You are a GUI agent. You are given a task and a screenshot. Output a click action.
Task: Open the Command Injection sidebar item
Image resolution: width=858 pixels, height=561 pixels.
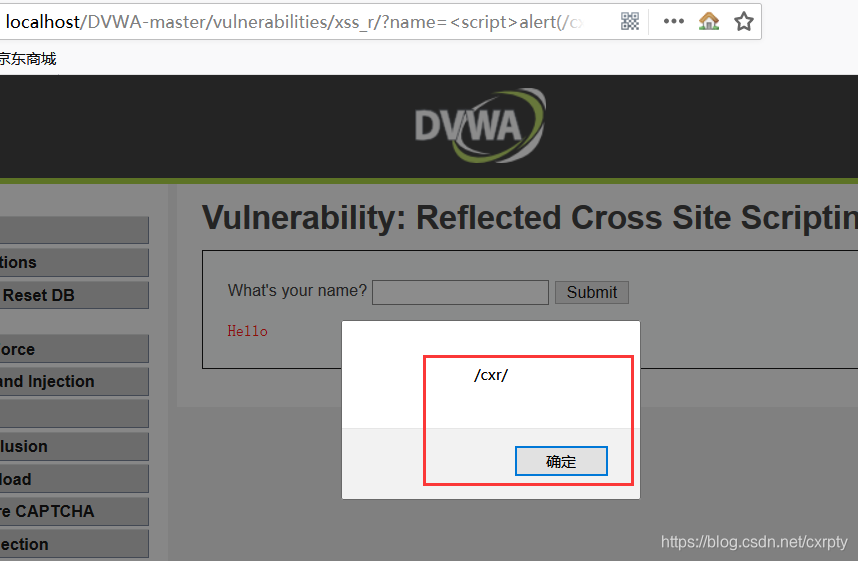pyautogui.click(x=74, y=381)
